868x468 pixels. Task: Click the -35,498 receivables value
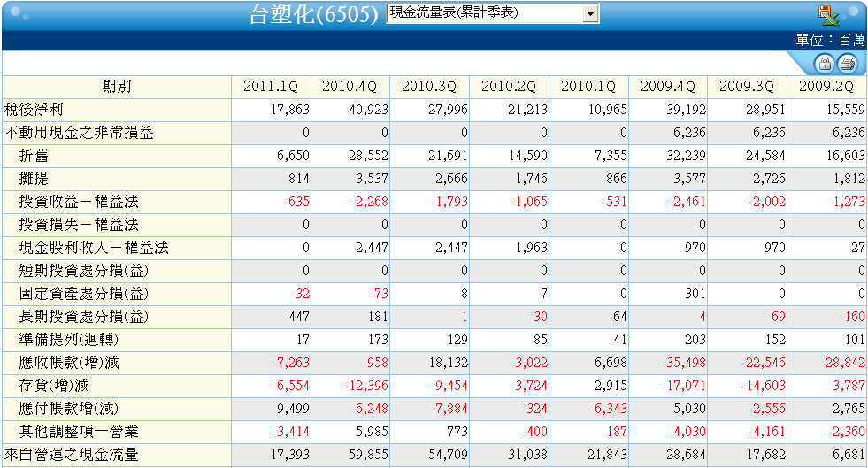coord(684,363)
